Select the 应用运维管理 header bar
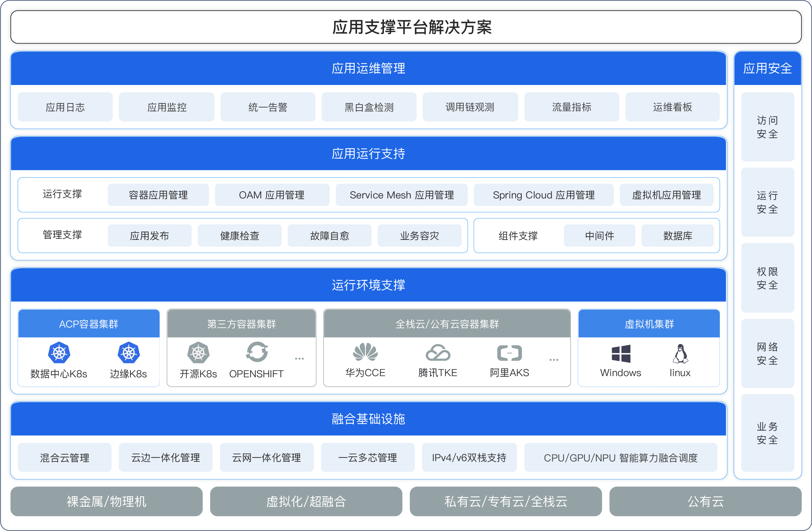This screenshot has height=531, width=812. point(368,68)
